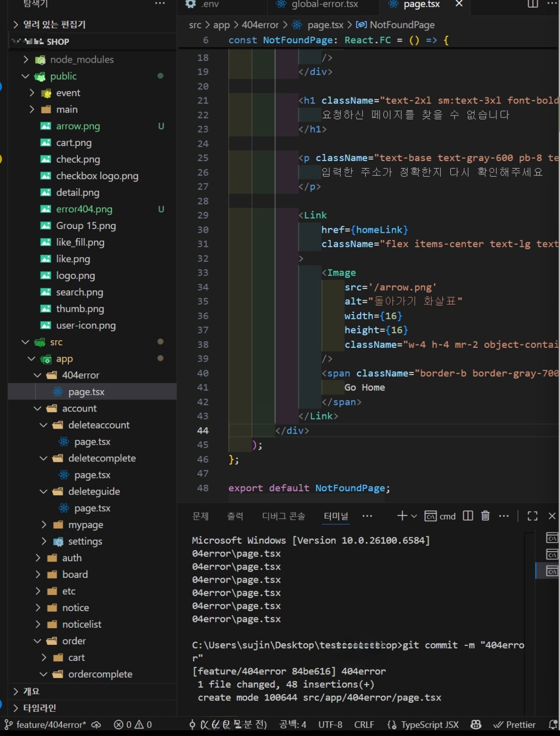
Task: Select the third active cmd terminal icon
Action: coord(551,571)
